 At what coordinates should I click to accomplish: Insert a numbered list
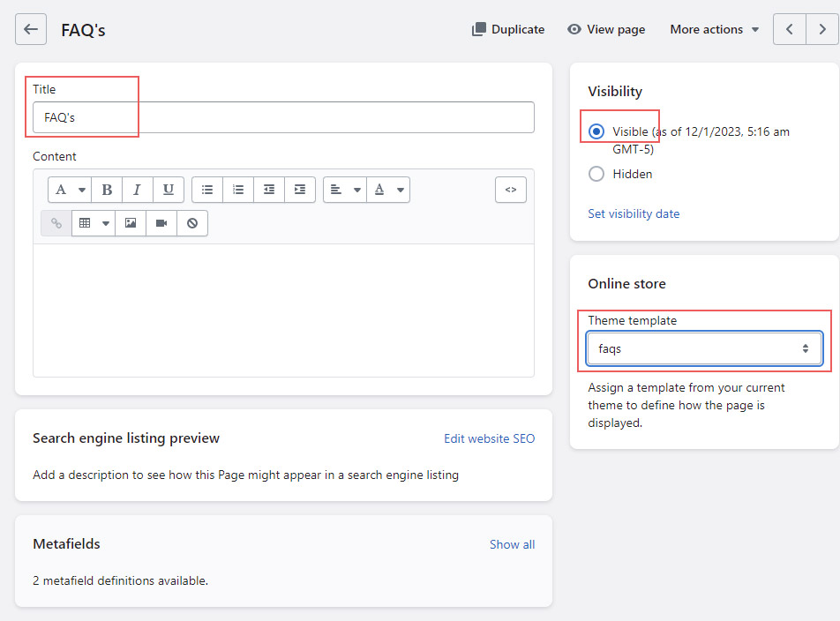coord(238,190)
